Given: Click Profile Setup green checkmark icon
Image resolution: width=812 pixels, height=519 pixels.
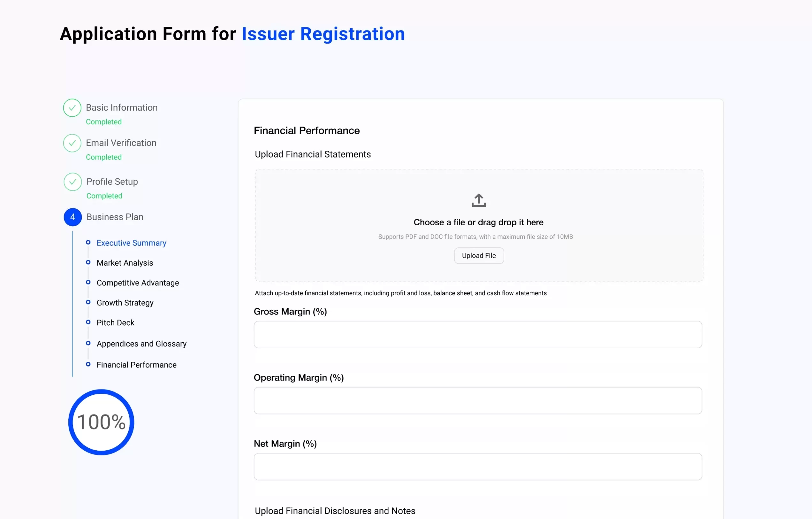Looking at the screenshot, I should click(73, 182).
